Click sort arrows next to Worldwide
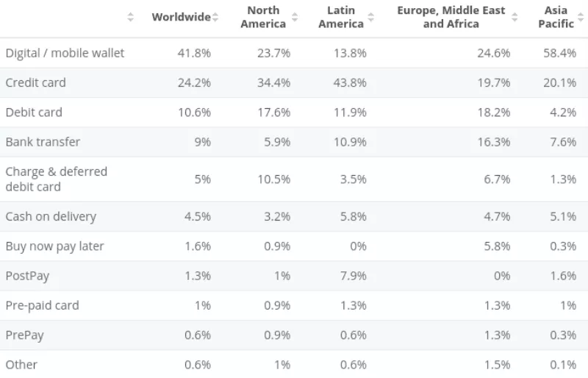This screenshot has width=588, height=378. (215, 17)
